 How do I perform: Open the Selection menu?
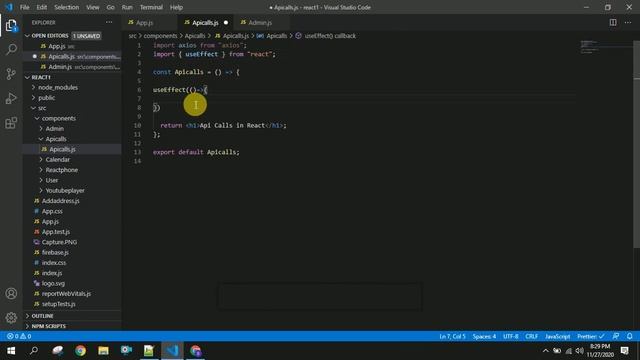click(x=67, y=7)
